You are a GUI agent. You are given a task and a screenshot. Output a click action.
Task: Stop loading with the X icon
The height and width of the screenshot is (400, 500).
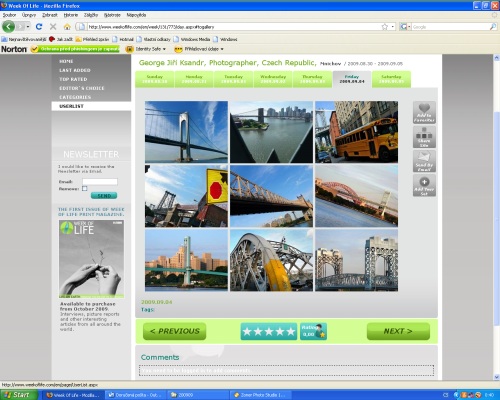coord(53,27)
